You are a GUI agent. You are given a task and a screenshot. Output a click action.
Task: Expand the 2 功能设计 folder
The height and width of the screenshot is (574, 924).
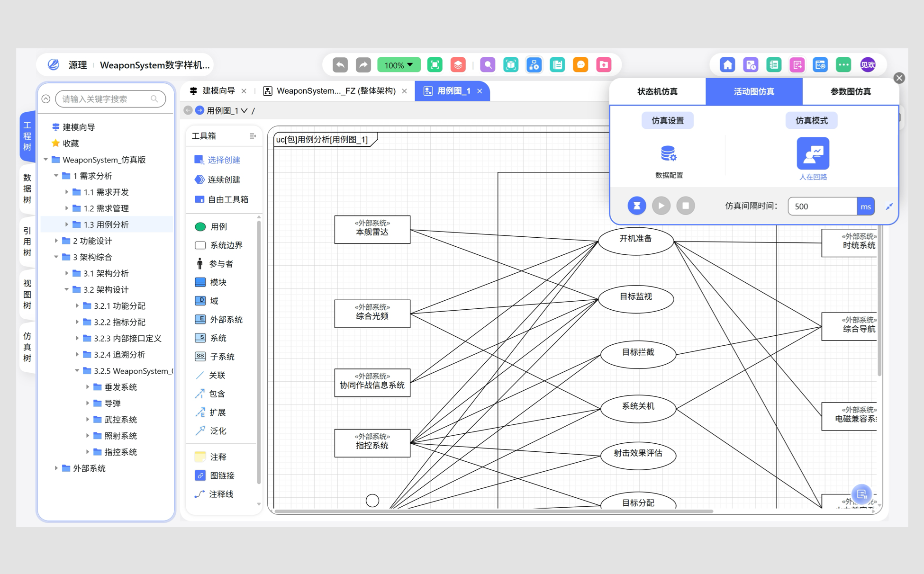(x=56, y=241)
